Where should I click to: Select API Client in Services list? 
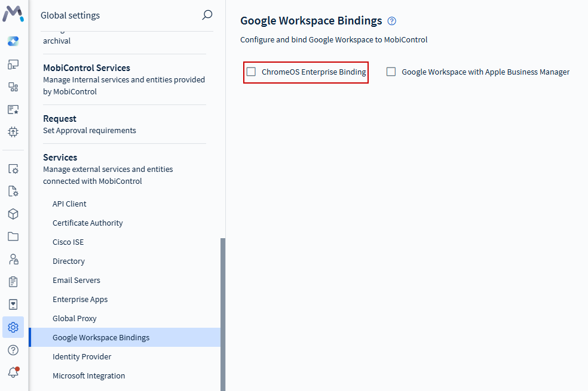coord(69,204)
